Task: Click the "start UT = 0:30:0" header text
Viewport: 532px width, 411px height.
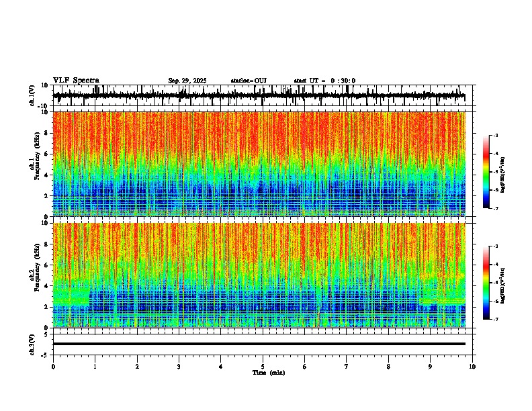Action: coord(324,81)
